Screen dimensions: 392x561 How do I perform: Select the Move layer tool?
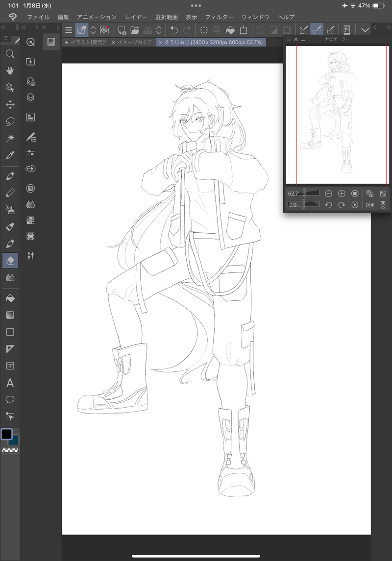coord(10,104)
